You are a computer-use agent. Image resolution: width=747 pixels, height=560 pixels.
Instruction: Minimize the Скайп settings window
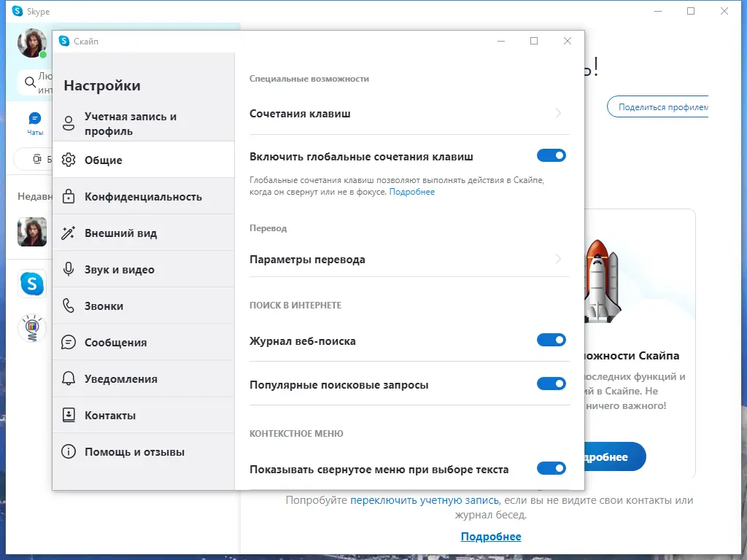coord(501,41)
